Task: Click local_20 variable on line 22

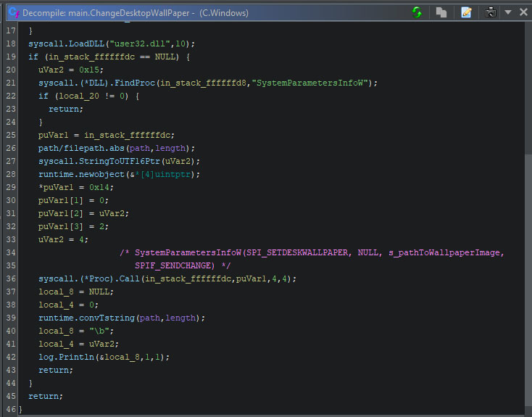Action: [x=79, y=96]
